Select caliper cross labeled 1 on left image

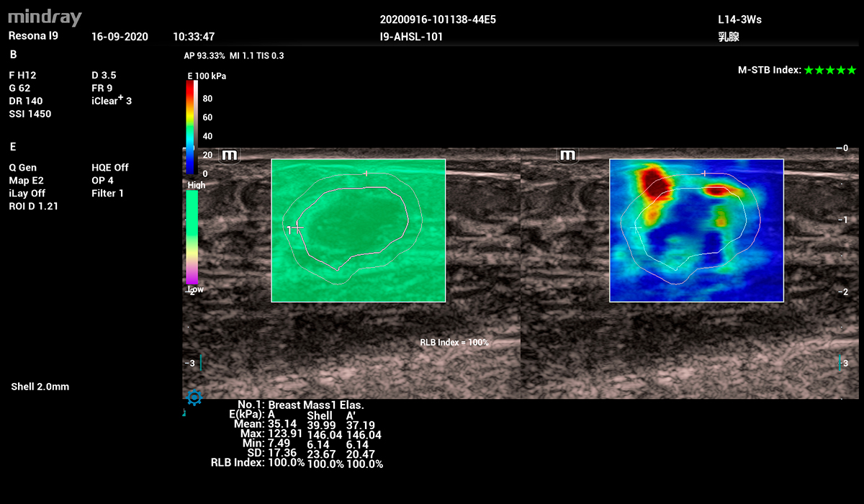[295, 228]
